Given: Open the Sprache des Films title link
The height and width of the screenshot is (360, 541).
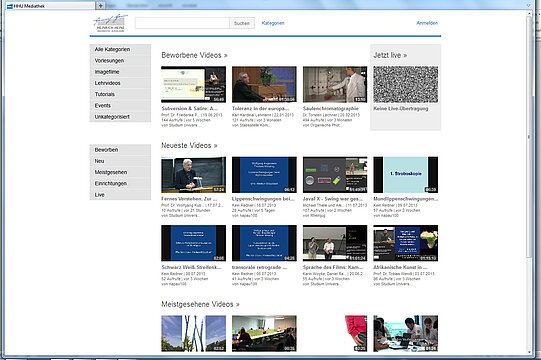Looking at the screenshot, I should [x=333, y=267].
